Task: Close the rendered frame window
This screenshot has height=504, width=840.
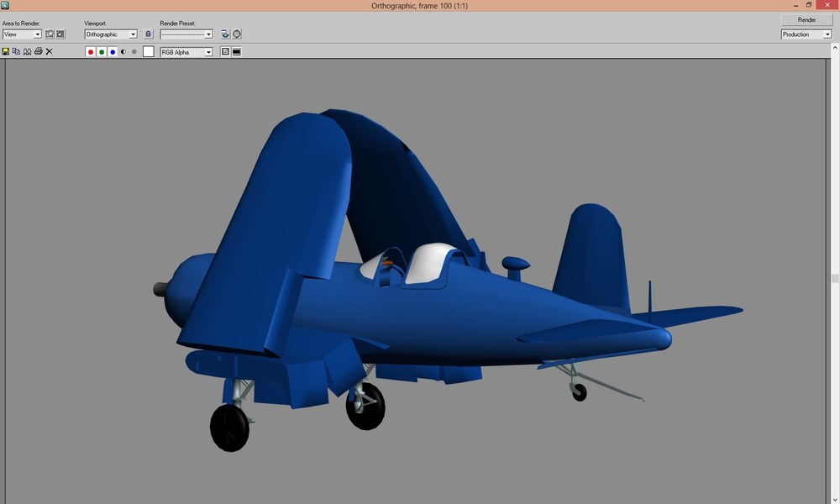Action: 827,5
